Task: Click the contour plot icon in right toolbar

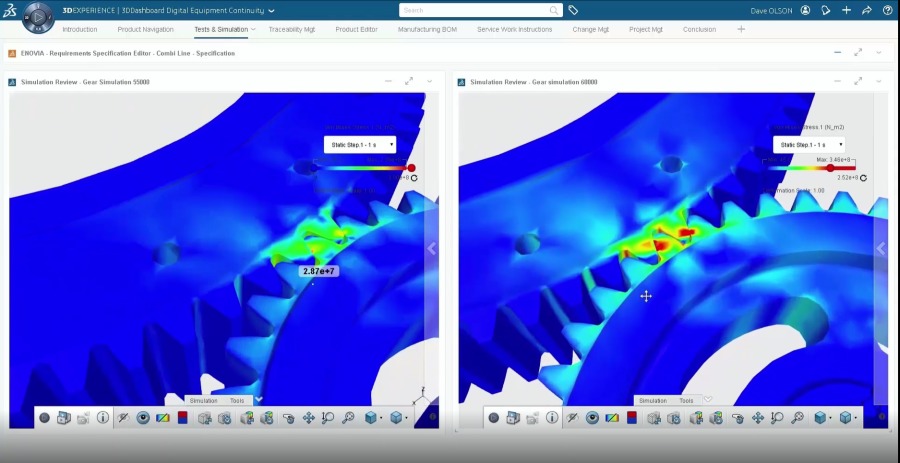Action: tap(611, 418)
